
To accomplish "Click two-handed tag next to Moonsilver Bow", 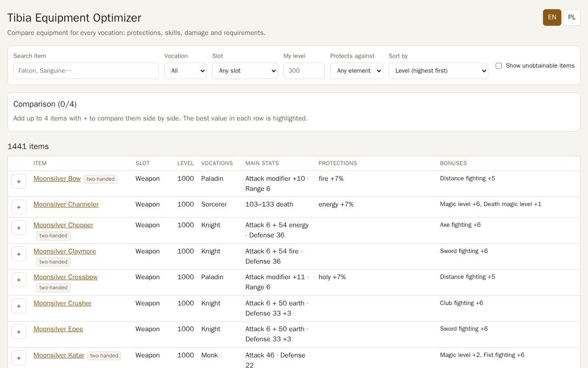I will click(x=101, y=179).
